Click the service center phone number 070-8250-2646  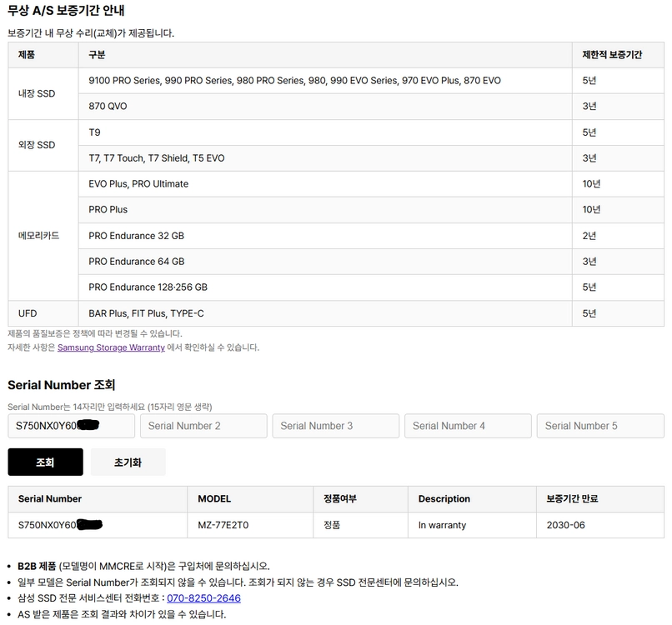[203, 598]
